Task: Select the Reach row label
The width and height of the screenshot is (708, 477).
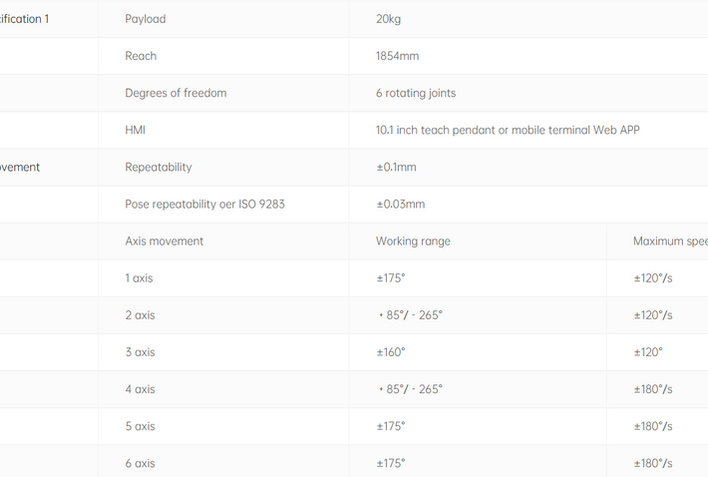Action: [x=141, y=56]
